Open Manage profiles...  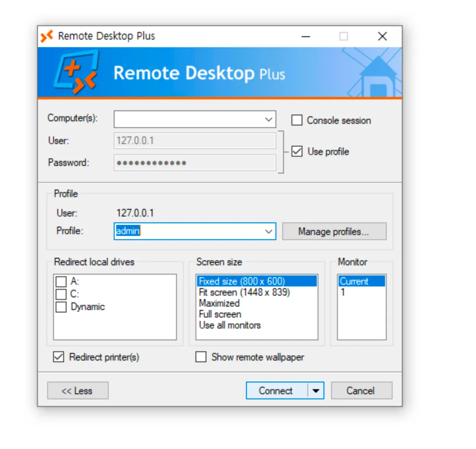click(334, 231)
